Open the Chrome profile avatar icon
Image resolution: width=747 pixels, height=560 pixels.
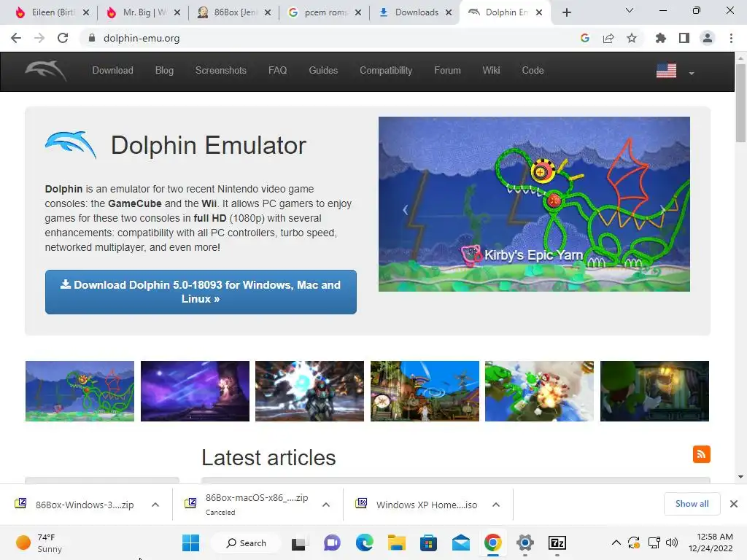coord(708,38)
